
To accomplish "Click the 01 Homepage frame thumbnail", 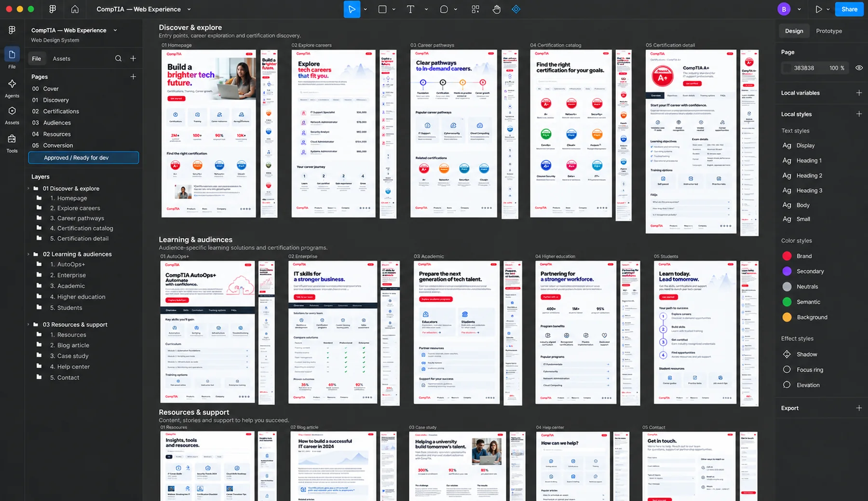I will point(208,134).
